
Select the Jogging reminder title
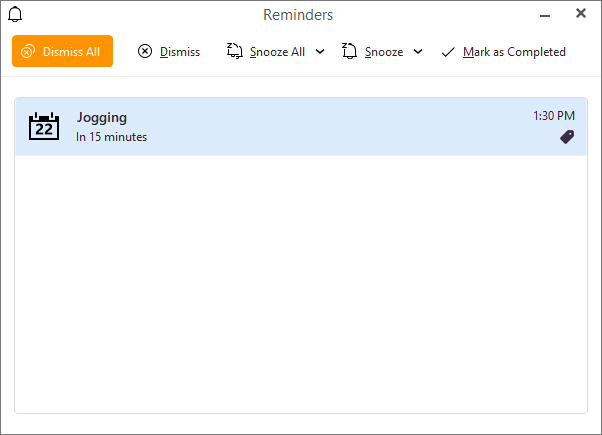pyautogui.click(x=102, y=117)
